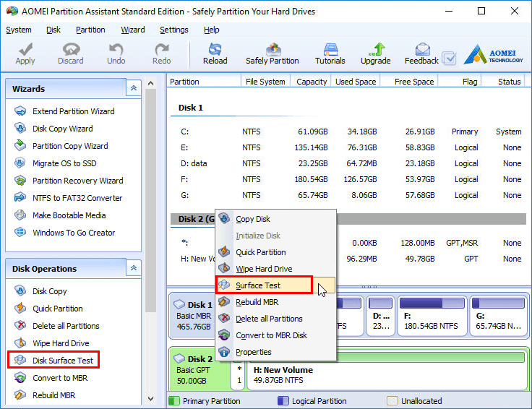This screenshot has height=409, width=532.
Task: Click the Upgrade toolbar icon
Action: coord(376,54)
